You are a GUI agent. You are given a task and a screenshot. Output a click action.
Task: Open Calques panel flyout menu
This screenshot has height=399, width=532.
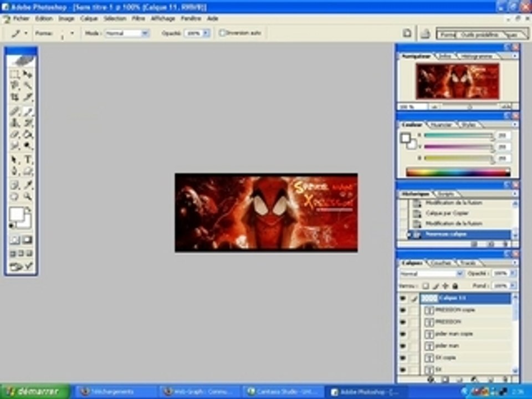515,263
